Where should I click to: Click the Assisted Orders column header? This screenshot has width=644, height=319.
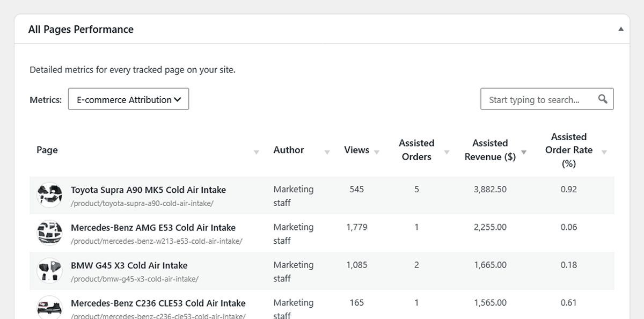pyautogui.click(x=416, y=150)
